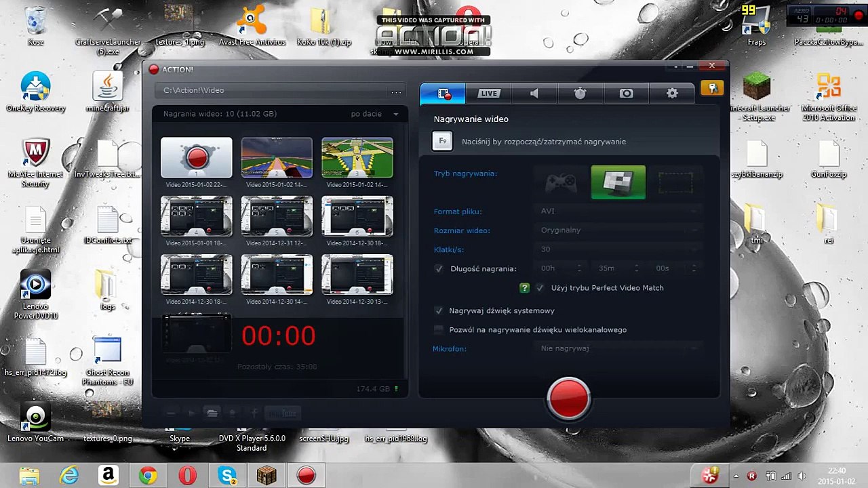Select video thumbnail number 7

(197, 274)
